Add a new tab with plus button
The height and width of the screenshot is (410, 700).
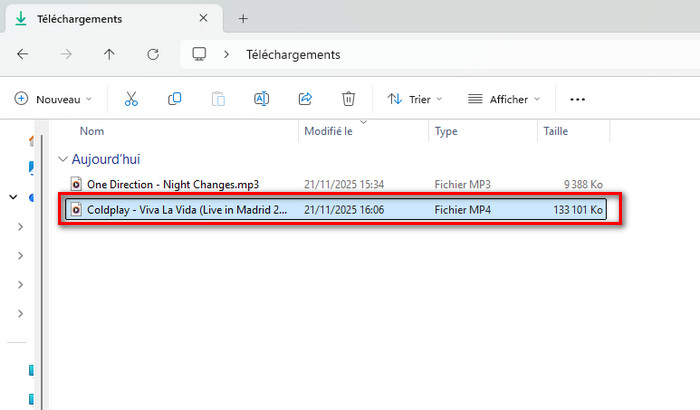click(x=243, y=18)
